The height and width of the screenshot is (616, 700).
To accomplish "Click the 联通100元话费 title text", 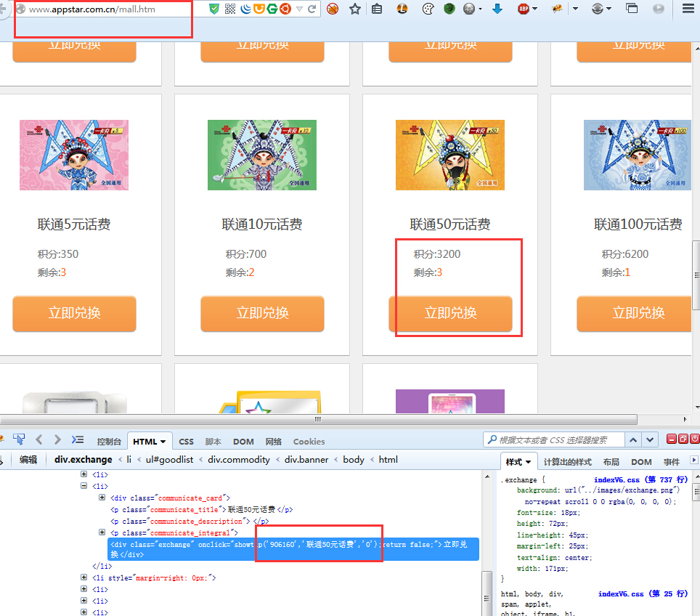I will pos(638,224).
